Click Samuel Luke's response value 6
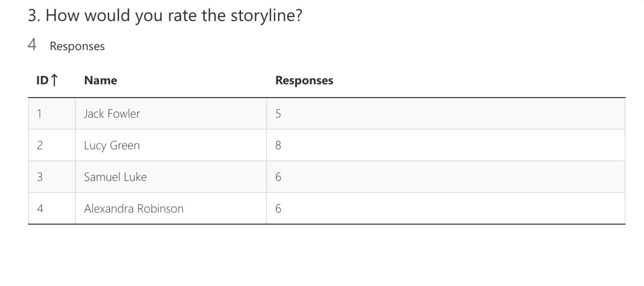Image resolution: width=644 pixels, height=286 pixels. click(x=278, y=177)
